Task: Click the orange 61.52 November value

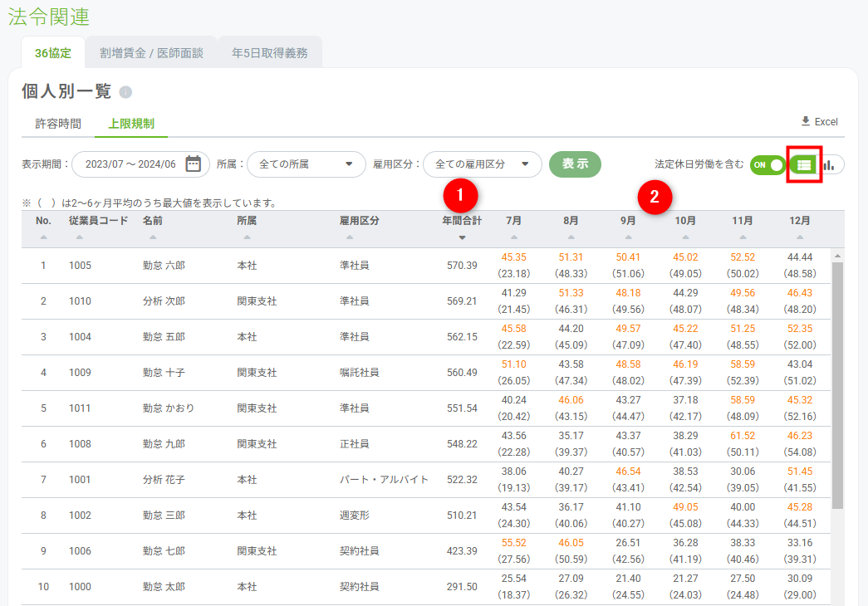Action: (743, 436)
